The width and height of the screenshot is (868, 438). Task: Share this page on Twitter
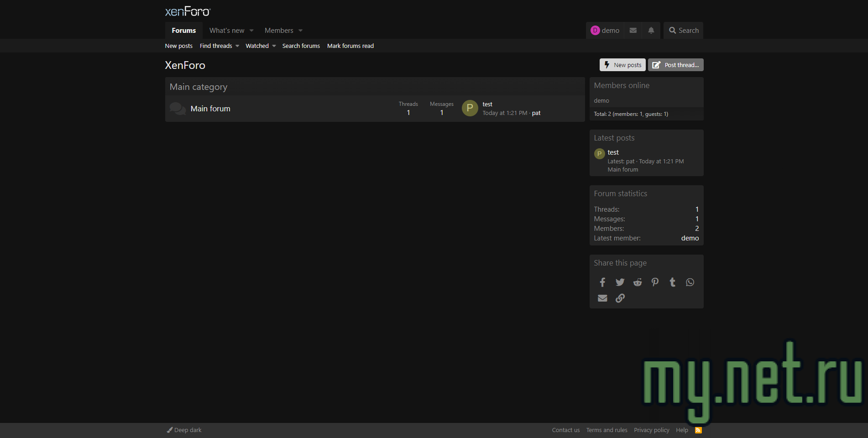tap(620, 282)
